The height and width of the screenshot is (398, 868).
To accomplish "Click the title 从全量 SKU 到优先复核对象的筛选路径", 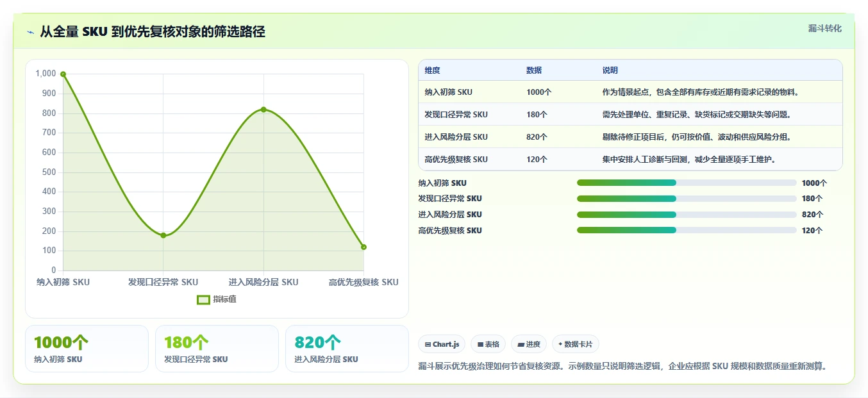I will tap(153, 32).
